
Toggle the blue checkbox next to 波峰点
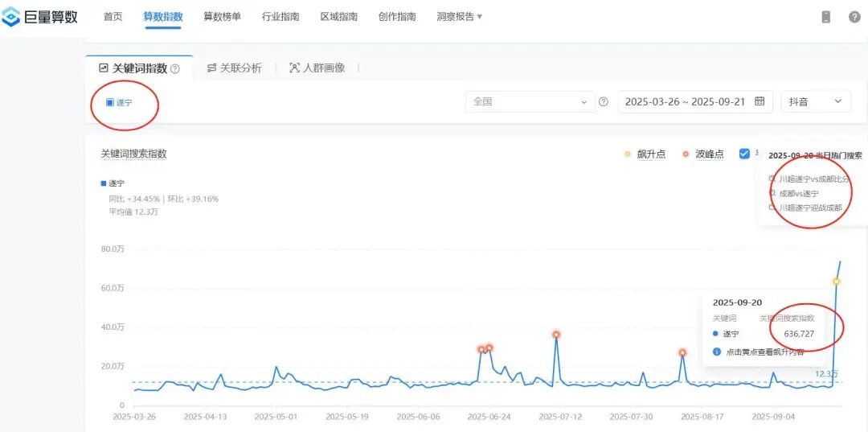click(744, 154)
